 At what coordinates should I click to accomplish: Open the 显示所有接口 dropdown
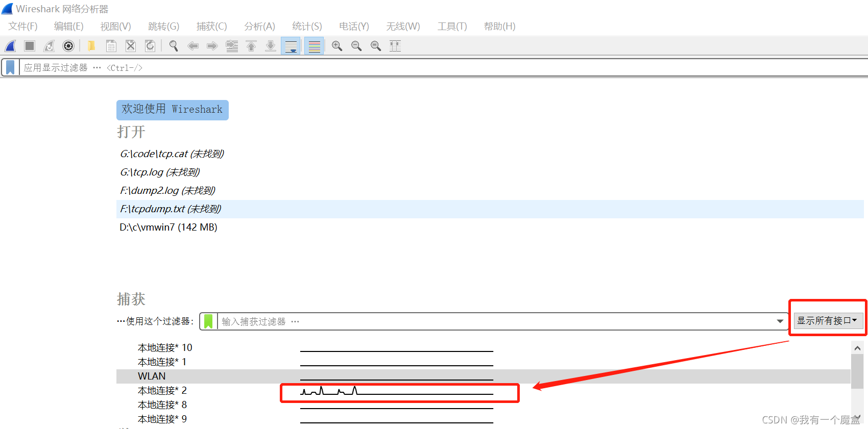pyautogui.click(x=828, y=321)
